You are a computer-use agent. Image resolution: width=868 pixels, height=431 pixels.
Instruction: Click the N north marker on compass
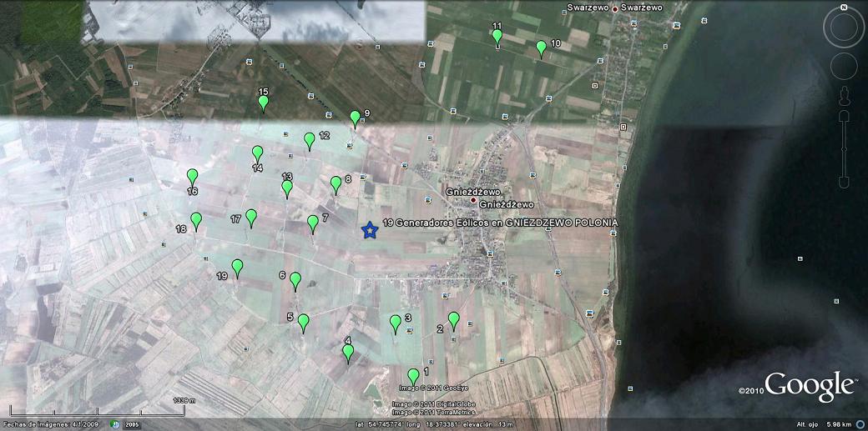coord(844,8)
